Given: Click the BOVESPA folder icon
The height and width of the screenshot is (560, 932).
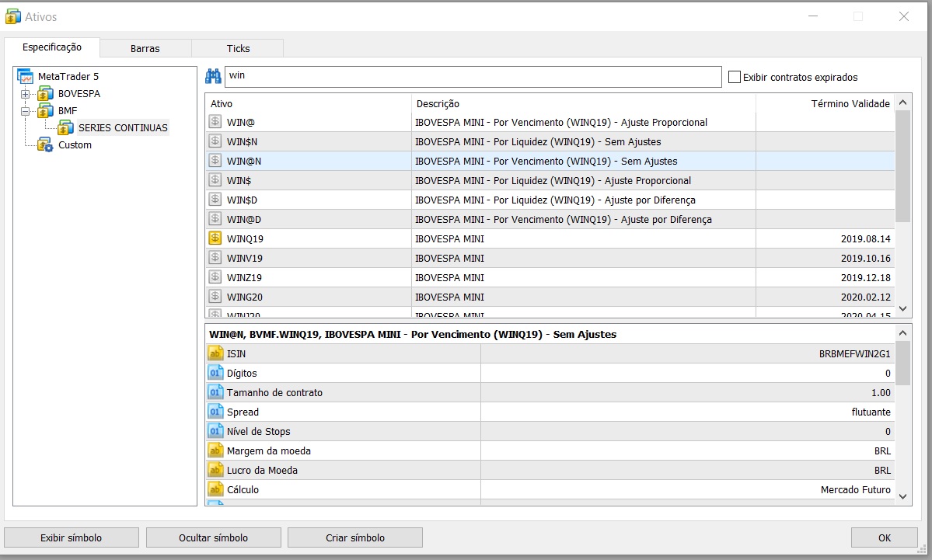Looking at the screenshot, I should tap(45, 94).
